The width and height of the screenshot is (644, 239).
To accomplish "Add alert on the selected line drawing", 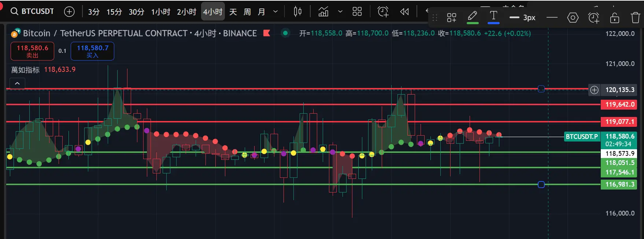I will (x=593, y=18).
